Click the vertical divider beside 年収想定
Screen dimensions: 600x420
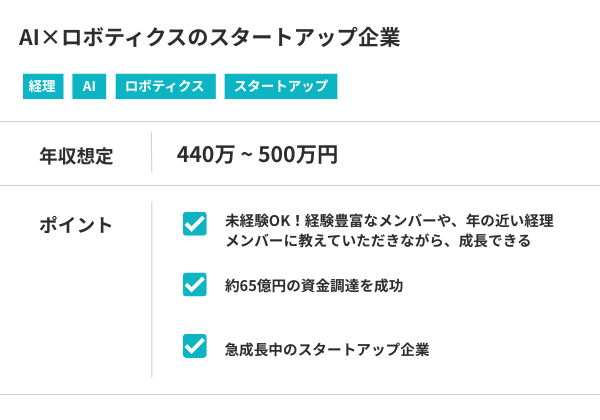coord(152,154)
